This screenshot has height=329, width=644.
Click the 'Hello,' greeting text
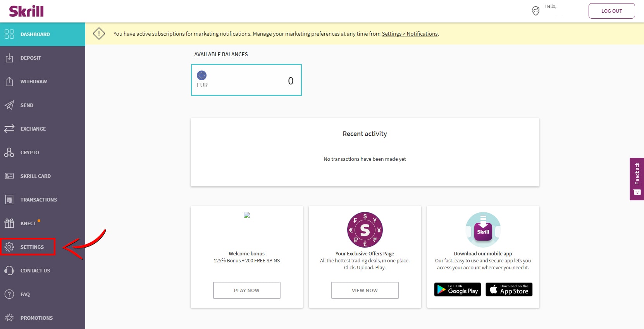tap(551, 6)
